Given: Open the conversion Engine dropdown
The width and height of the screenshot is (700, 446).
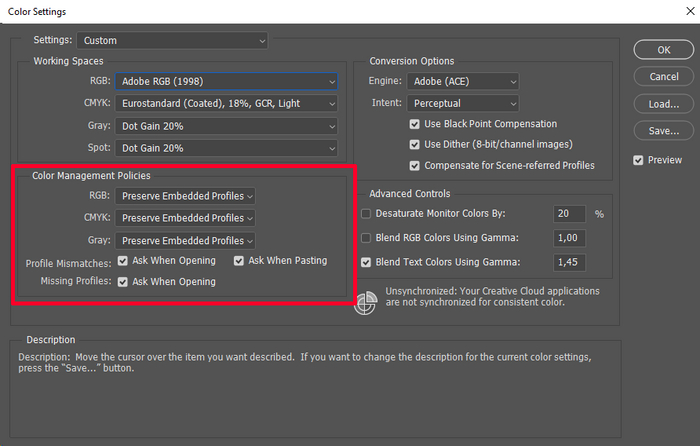Looking at the screenshot, I should [462, 81].
